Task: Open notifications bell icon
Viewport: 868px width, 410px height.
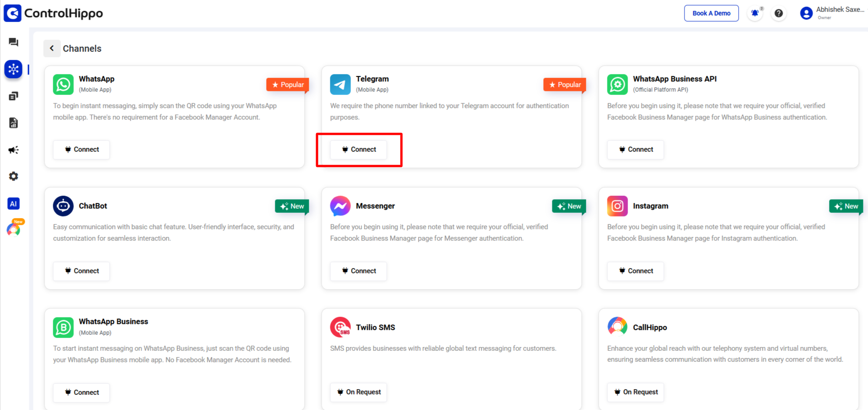Action: coord(755,13)
